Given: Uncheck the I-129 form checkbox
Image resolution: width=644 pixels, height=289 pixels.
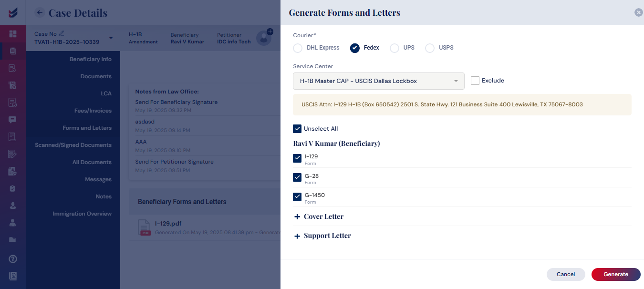Looking at the screenshot, I should pos(297,158).
